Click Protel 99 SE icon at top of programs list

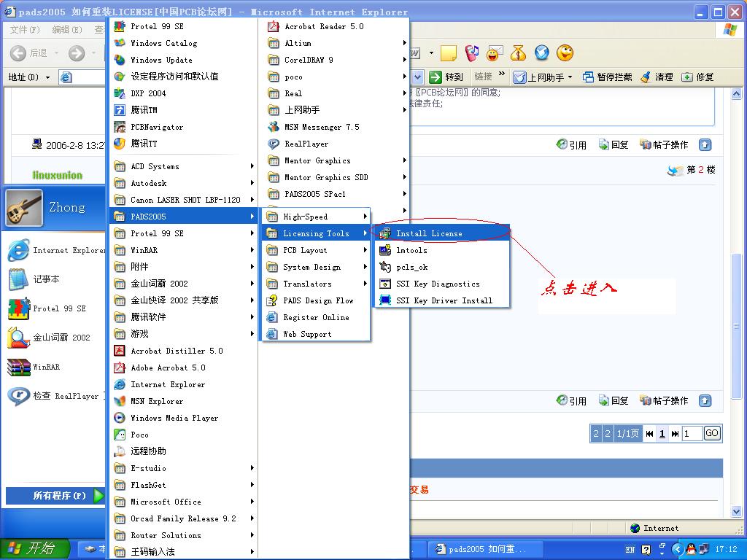120,26
